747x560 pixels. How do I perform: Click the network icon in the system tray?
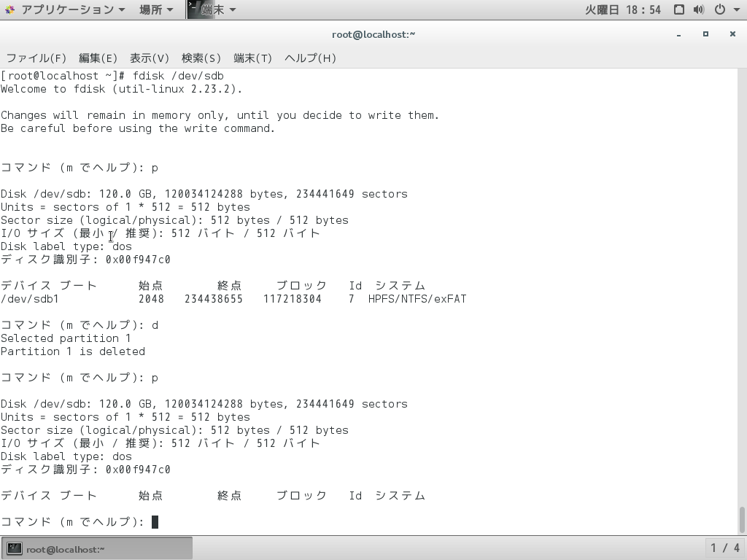(678, 9)
